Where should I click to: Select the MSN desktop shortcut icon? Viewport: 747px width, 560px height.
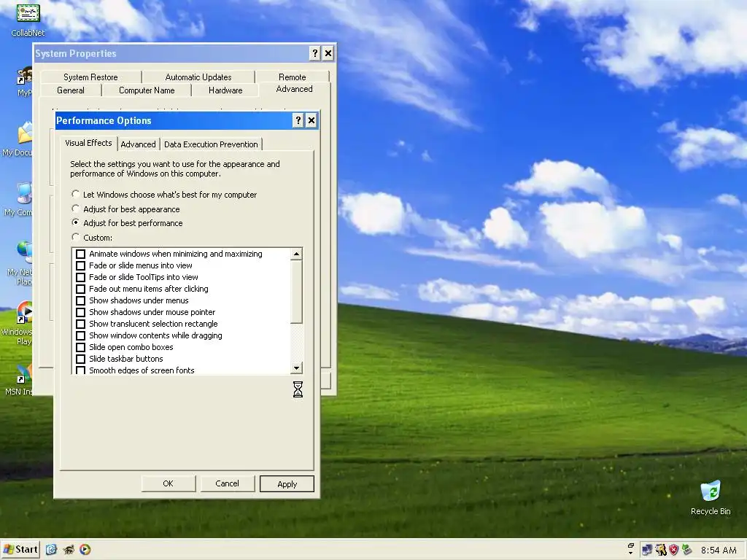coord(20,379)
